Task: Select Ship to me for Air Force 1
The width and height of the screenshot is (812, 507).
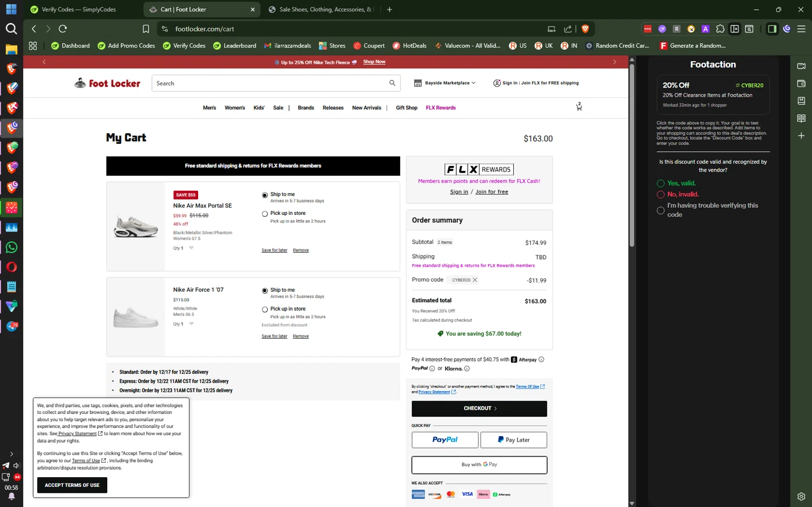Action: coord(265,291)
